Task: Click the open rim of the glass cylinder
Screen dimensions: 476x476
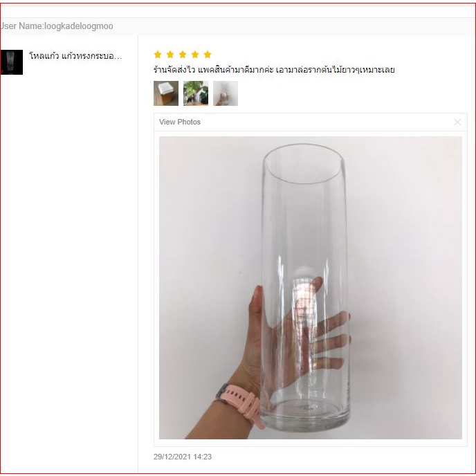Action: (x=304, y=164)
